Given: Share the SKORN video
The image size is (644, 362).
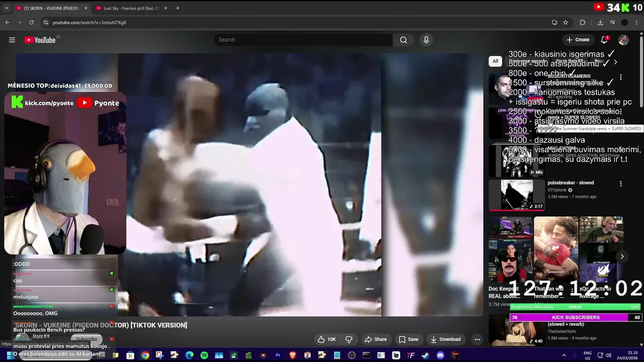Looking at the screenshot, I should [376, 339].
